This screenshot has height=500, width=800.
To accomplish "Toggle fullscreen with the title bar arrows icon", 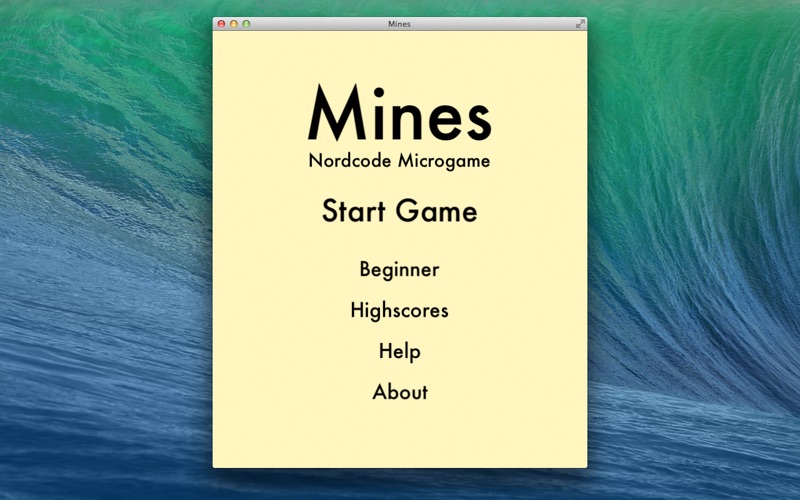I will point(580,24).
